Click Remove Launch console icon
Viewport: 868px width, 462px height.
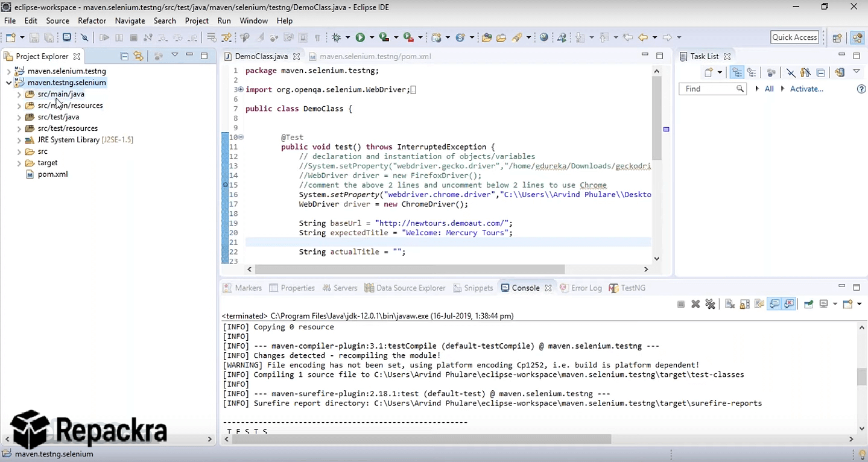pos(695,304)
